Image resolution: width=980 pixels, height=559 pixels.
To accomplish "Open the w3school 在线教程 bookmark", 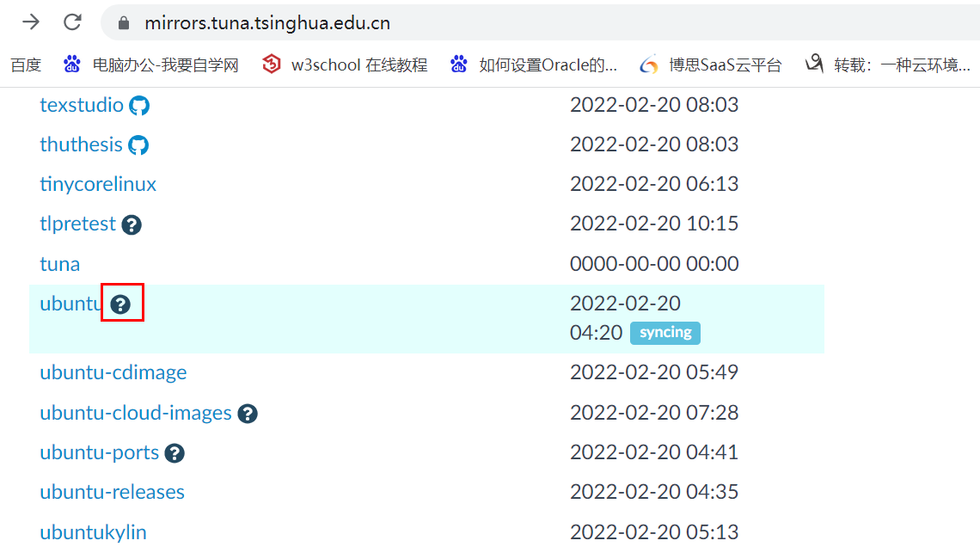I will coord(345,65).
